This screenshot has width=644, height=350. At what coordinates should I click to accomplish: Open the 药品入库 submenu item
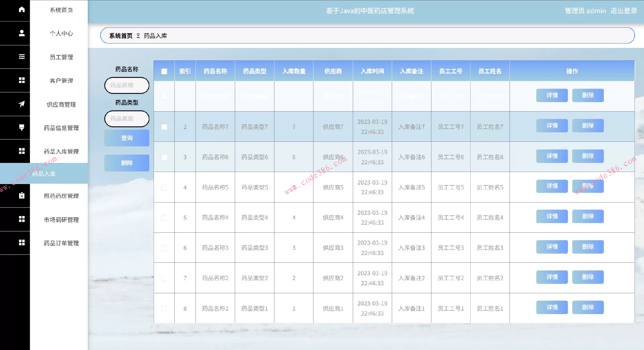pyautogui.click(x=44, y=174)
